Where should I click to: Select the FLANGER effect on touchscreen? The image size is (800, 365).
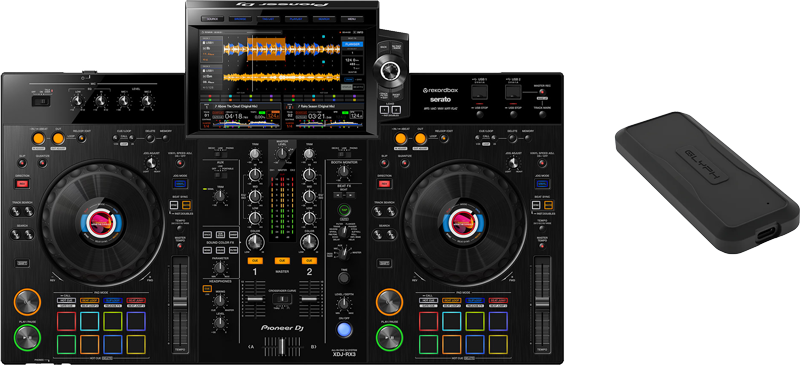(352, 44)
